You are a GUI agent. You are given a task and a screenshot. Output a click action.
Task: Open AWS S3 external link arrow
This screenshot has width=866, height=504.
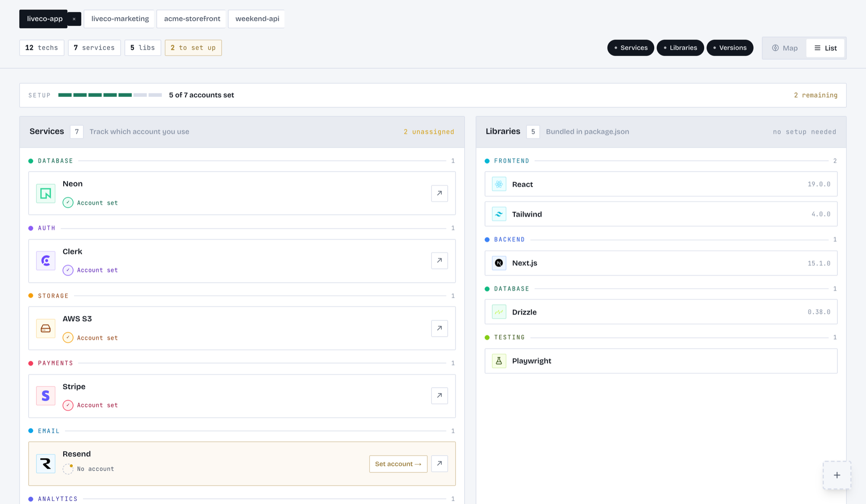[439, 328]
